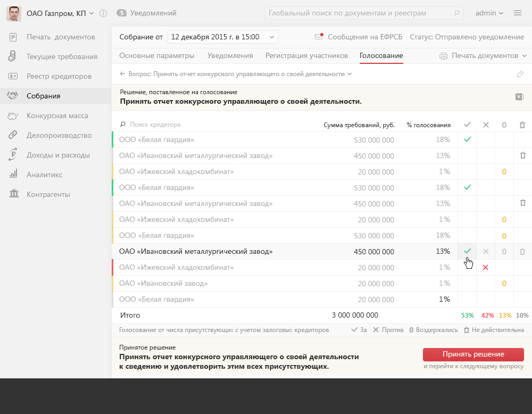Open Сообщения на ЕФРСБ

click(x=359, y=37)
